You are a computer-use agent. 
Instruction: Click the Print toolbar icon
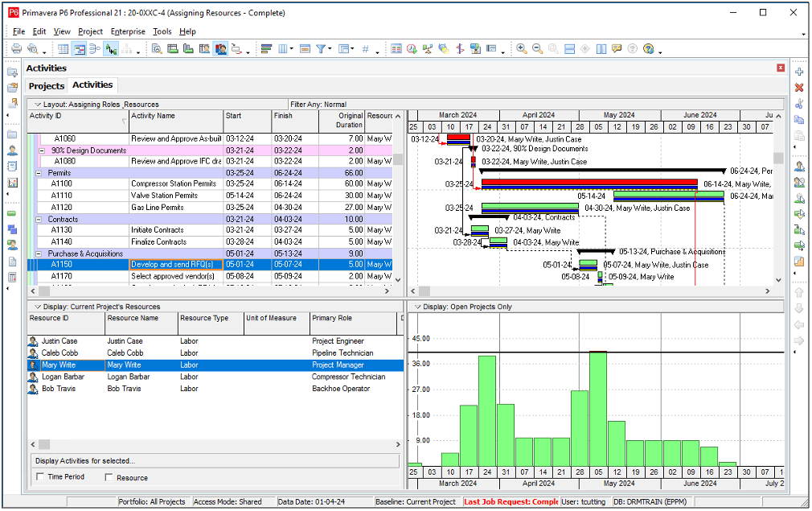click(x=17, y=49)
